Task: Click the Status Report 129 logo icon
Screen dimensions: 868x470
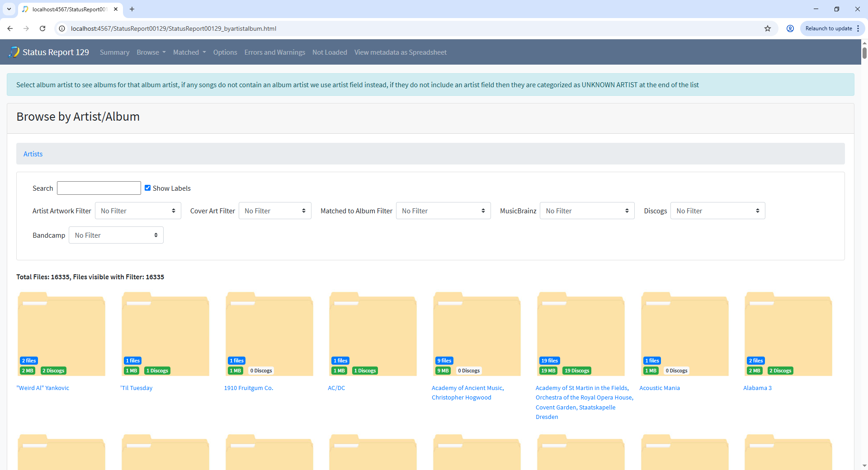Action: 14,52
